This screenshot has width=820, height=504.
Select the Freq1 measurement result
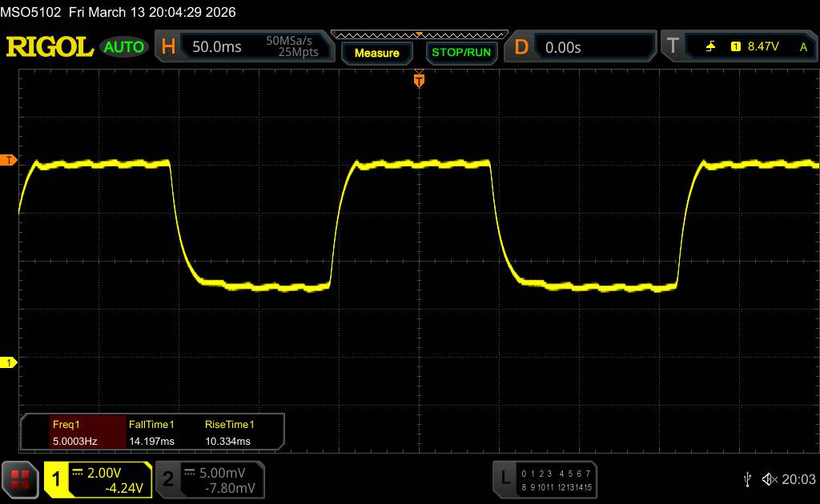[x=74, y=432]
